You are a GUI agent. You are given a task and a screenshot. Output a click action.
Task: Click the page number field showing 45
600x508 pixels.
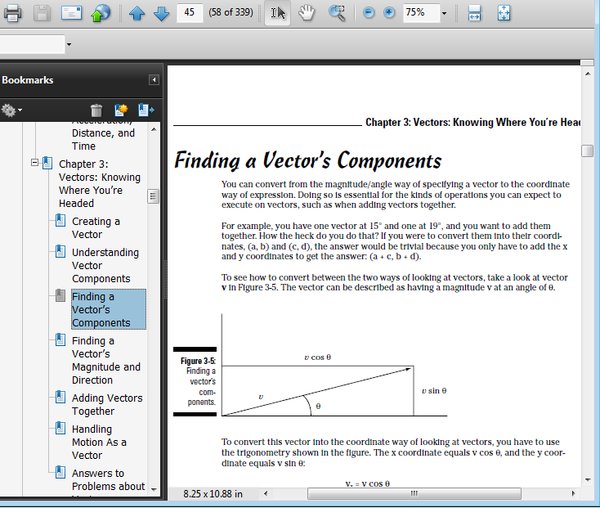(189, 12)
